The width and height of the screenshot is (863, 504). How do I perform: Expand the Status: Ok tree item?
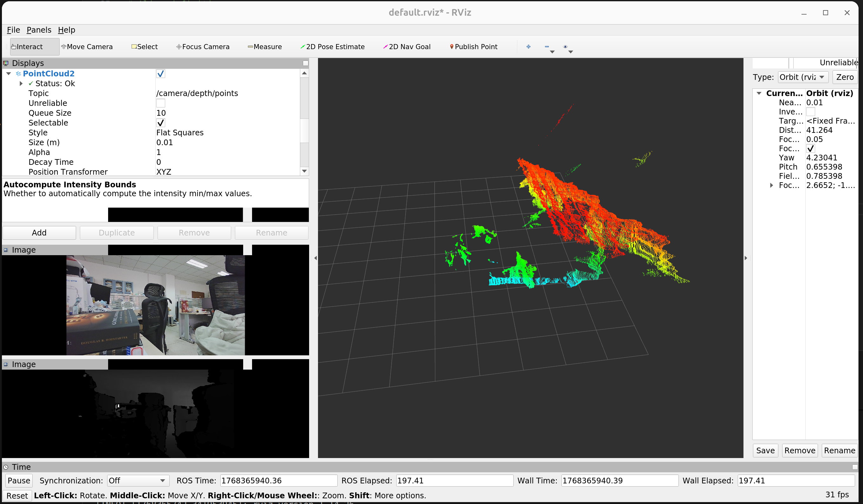(x=21, y=84)
